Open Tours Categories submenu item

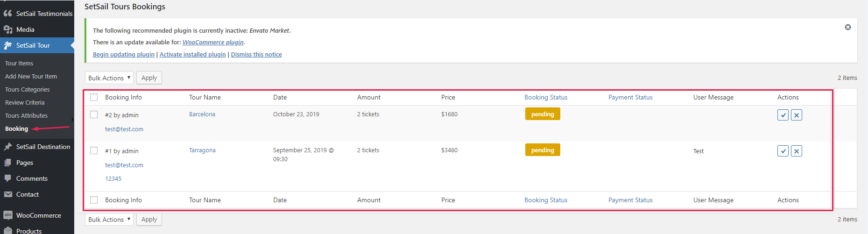click(27, 89)
